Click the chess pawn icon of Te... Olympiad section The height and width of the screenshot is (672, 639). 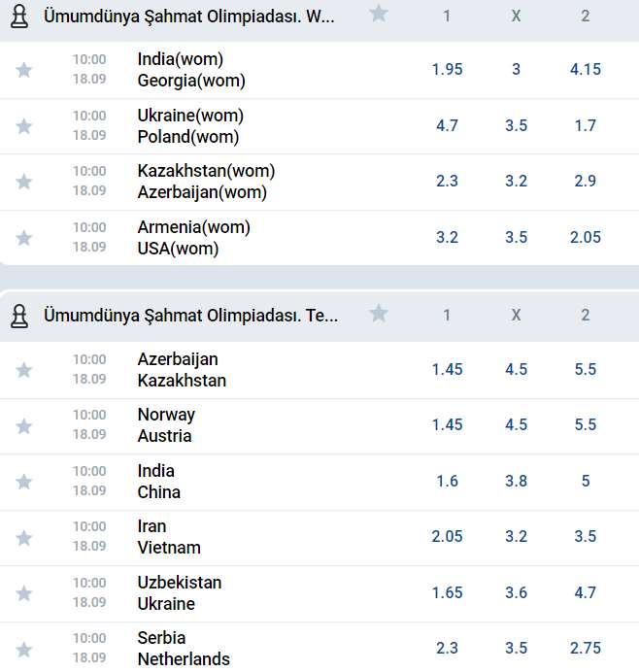pos(19,316)
